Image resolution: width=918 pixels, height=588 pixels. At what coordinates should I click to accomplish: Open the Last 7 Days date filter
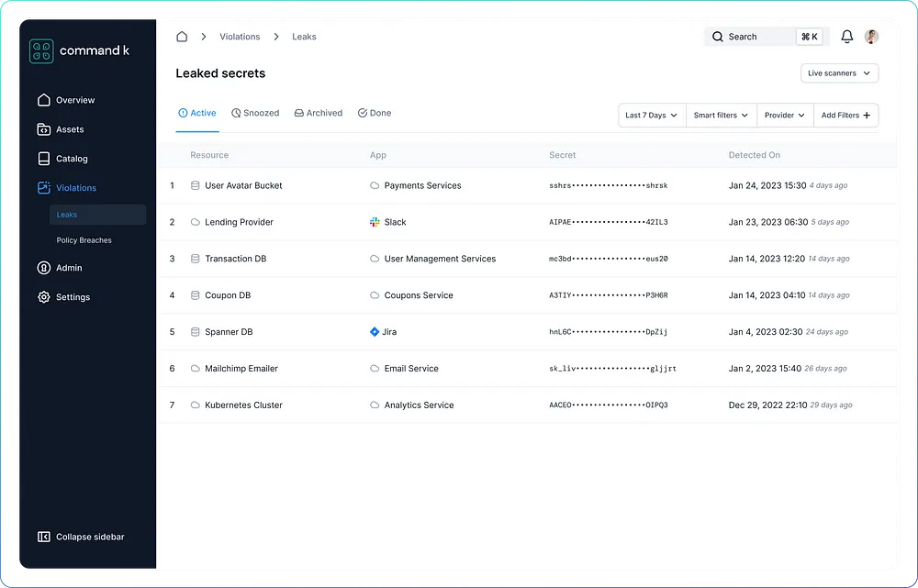tap(652, 116)
